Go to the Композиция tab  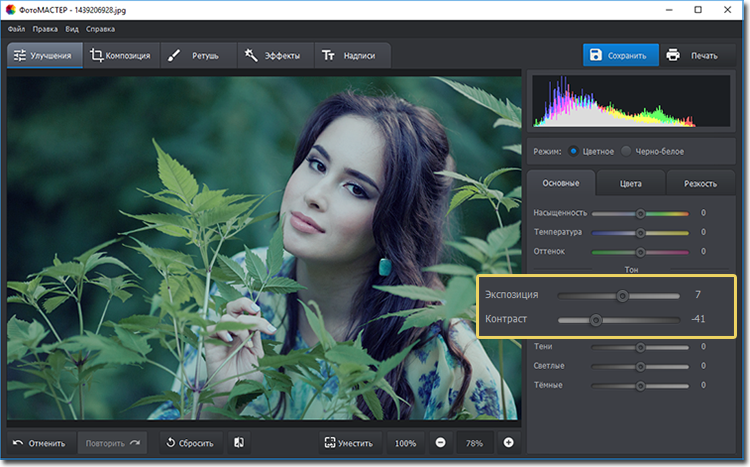pyautogui.click(x=120, y=55)
